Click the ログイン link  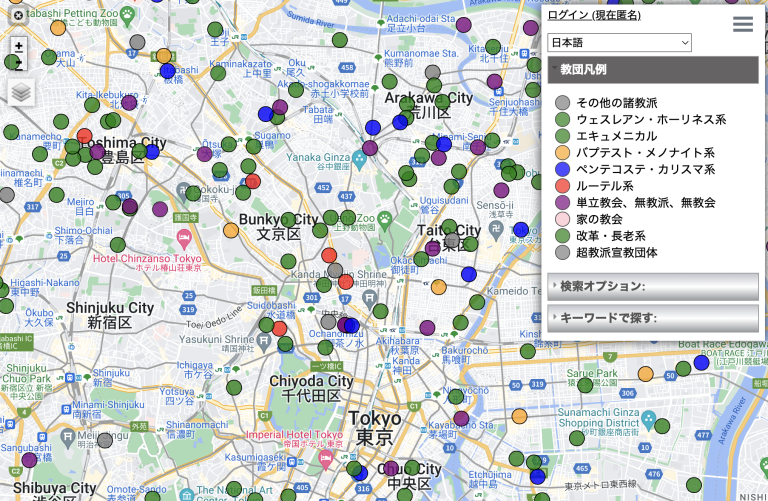(x=567, y=15)
